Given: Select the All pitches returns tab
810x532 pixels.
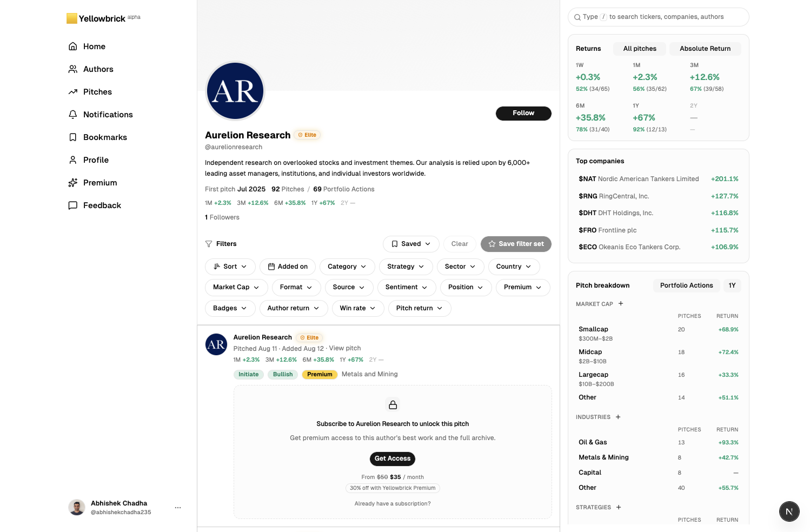Looking at the screenshot, I should click(640, 49).
